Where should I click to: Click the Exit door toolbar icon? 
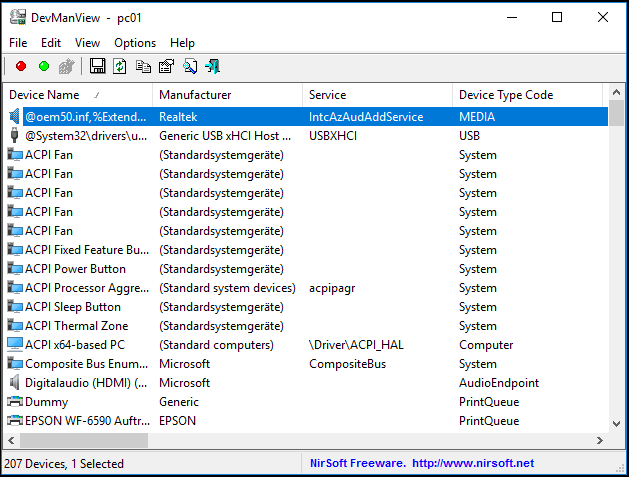pyautogui.click(x=212, y=67)
